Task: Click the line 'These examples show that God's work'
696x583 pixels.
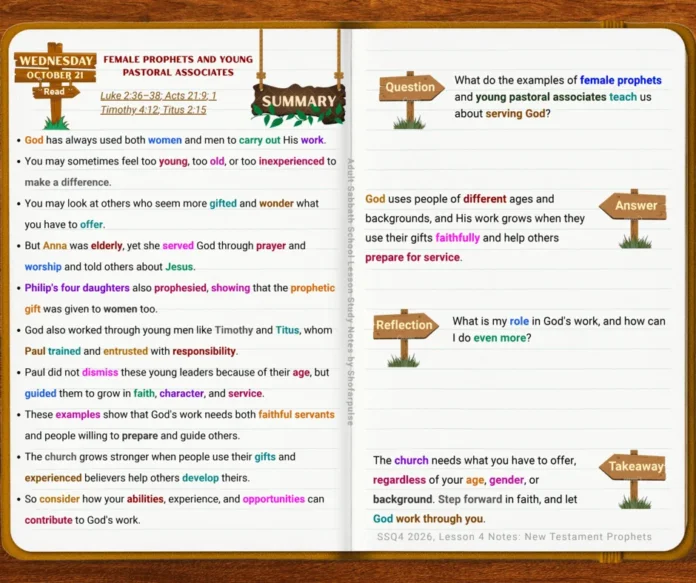Action: point(179,415)
